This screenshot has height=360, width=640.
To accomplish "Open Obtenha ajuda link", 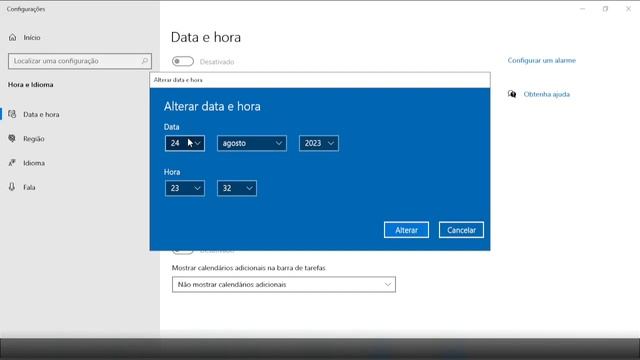I will [547, 94].
